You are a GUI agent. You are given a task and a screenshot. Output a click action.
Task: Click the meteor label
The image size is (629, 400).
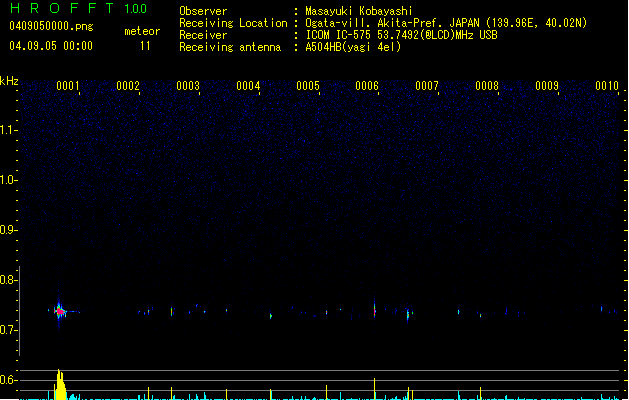pyautogui.click(x=142, y=31)
